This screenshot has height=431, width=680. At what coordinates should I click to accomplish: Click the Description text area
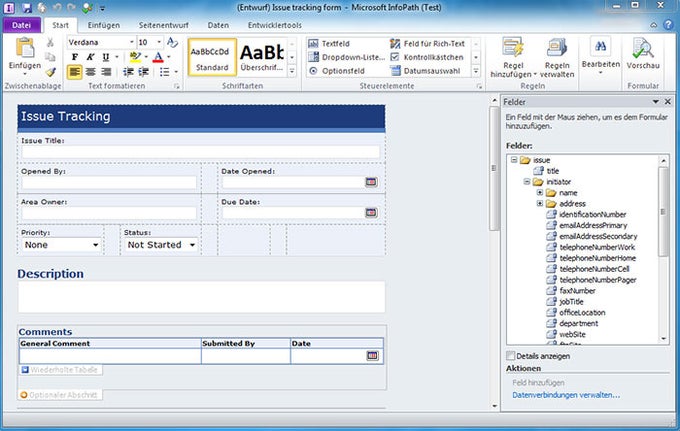coord(202,297)
